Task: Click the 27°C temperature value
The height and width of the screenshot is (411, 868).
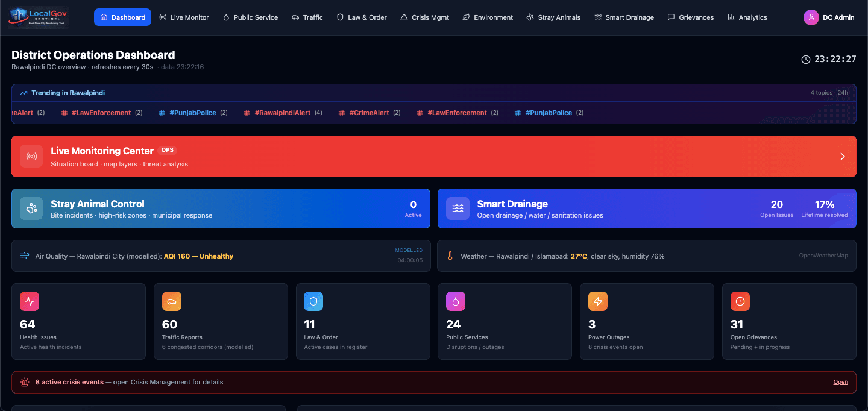Action: [579, 256]
